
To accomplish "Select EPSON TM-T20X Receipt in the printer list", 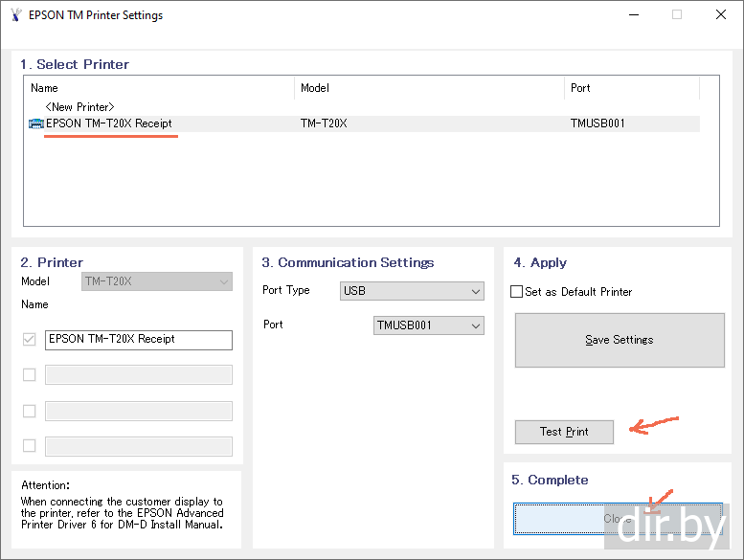I will click(109, 123).
